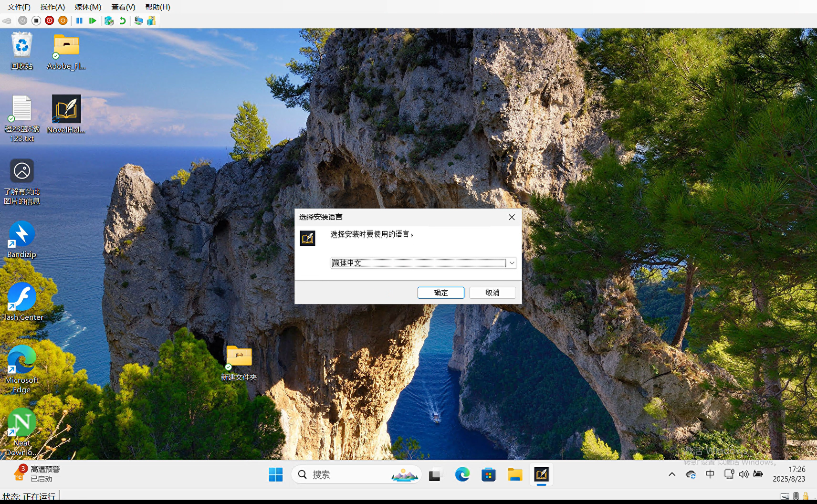Create a checkpoint with the toolbar icon
Screen dimensions: 817x504
coord(109,21)
